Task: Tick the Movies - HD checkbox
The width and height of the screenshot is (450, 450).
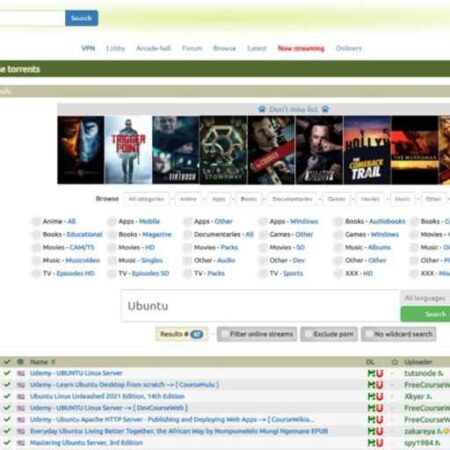Action: click(x=112, y=247)
